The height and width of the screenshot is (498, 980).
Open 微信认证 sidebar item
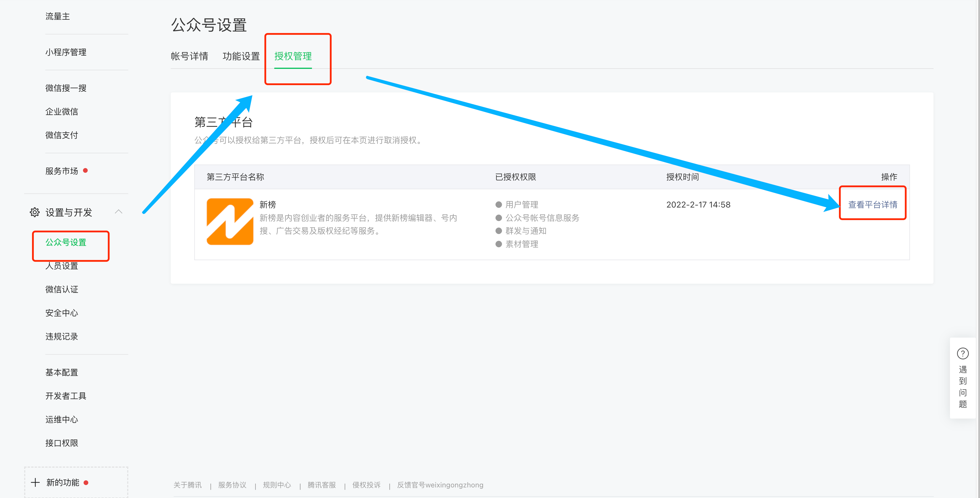pyautogui.click(x=62, y=290)
